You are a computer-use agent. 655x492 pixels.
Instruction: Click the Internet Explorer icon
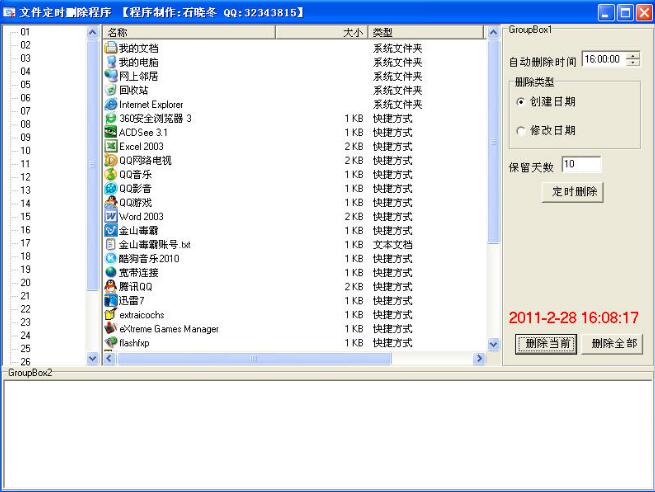point(111,104)
